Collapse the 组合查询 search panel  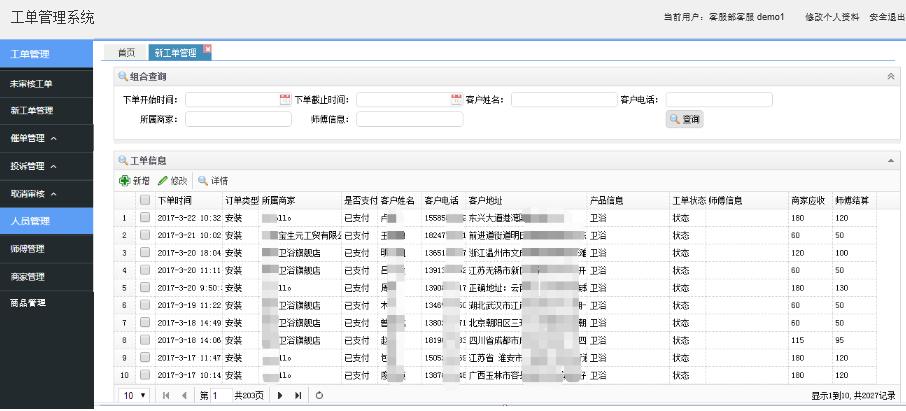coord(890,76)
